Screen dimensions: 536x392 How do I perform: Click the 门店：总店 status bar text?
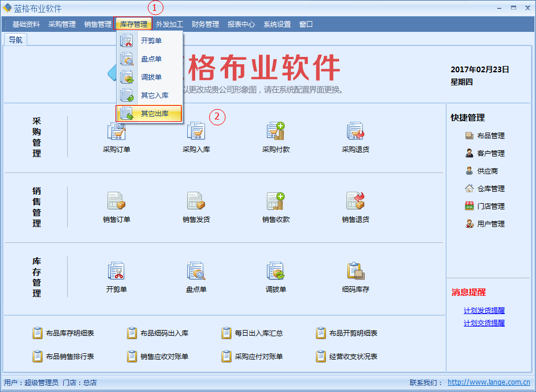coord(80,382)
